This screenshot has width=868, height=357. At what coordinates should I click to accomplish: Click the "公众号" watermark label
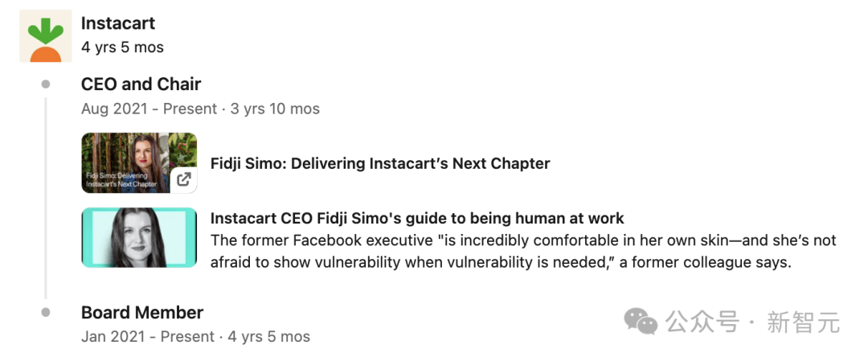coord(702,323)
